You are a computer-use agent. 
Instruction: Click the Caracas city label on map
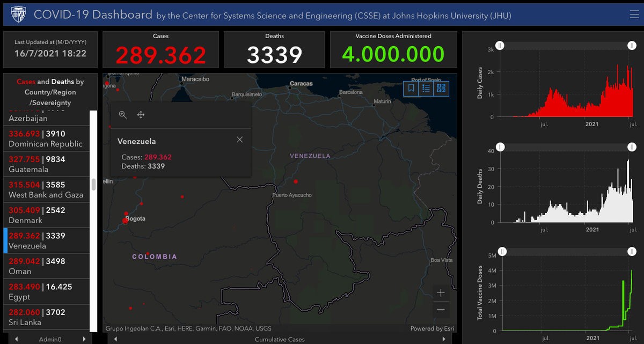(301, 84)
